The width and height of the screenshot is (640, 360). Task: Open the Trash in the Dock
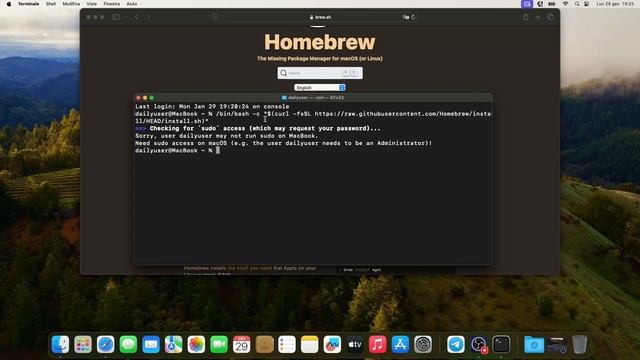click(x=579, y=344)
